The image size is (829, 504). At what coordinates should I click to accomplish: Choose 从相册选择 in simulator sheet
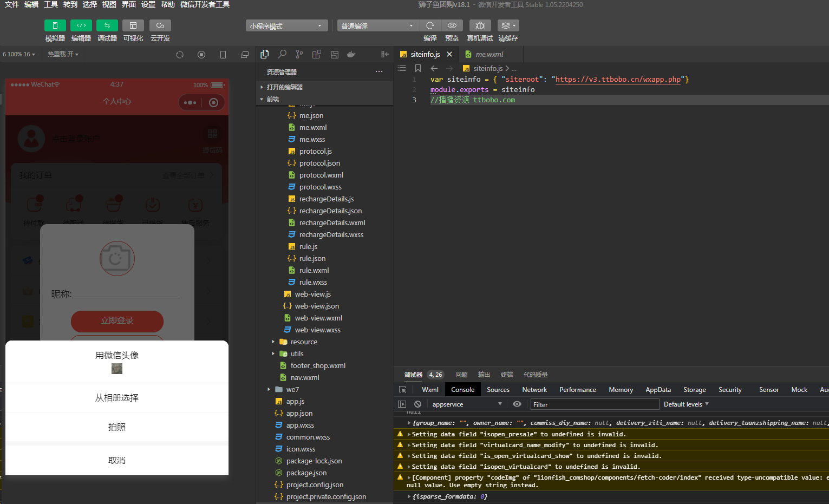117,397
